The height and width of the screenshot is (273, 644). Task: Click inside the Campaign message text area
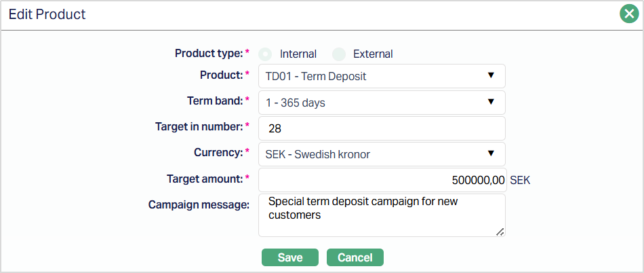coord(382,215)
